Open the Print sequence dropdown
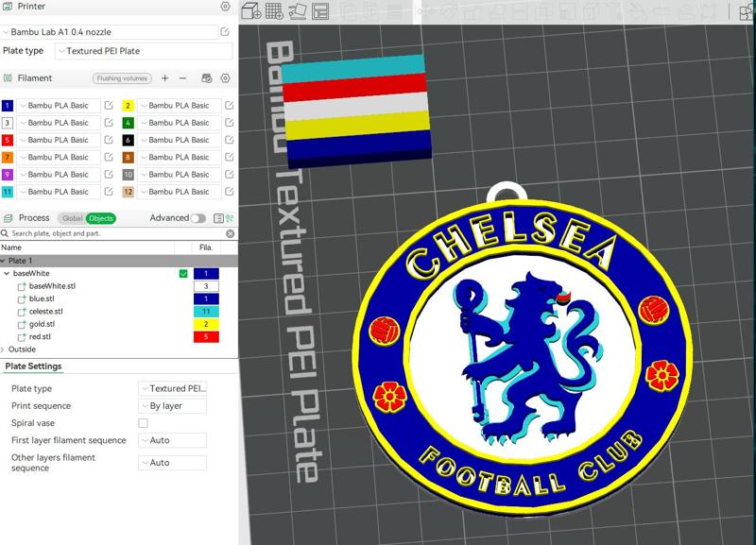 tap(173, 405)
